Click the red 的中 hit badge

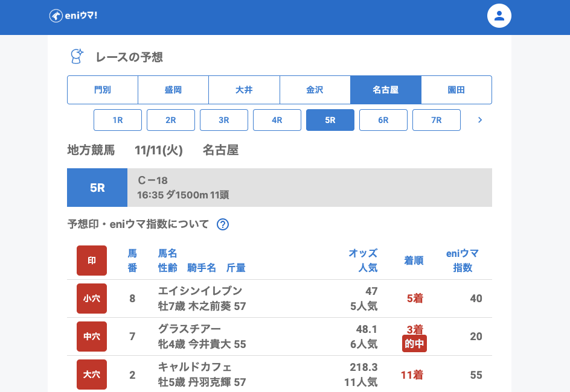pos(414,344)
